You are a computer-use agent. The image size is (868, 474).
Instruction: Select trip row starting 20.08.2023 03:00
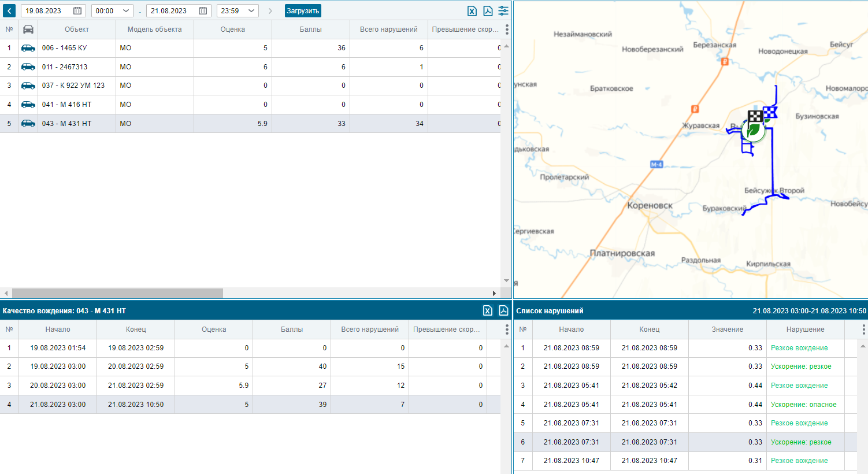pyautogui.click(x=58, y=386)
